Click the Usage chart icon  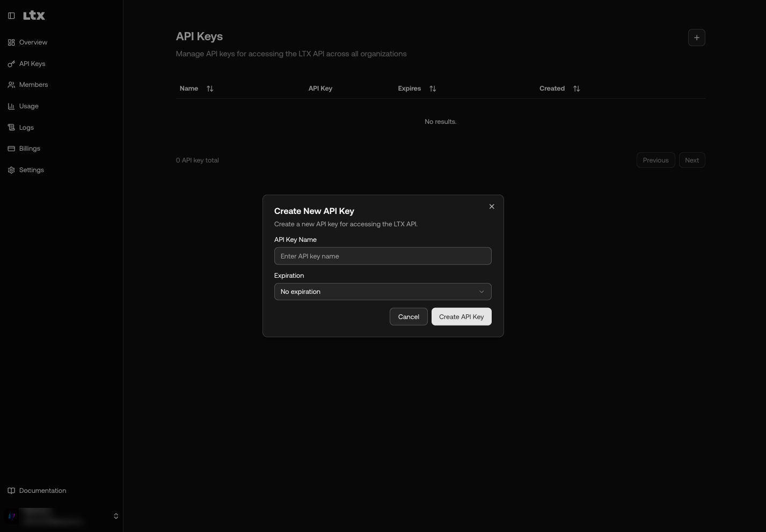(x=11, y=106)
